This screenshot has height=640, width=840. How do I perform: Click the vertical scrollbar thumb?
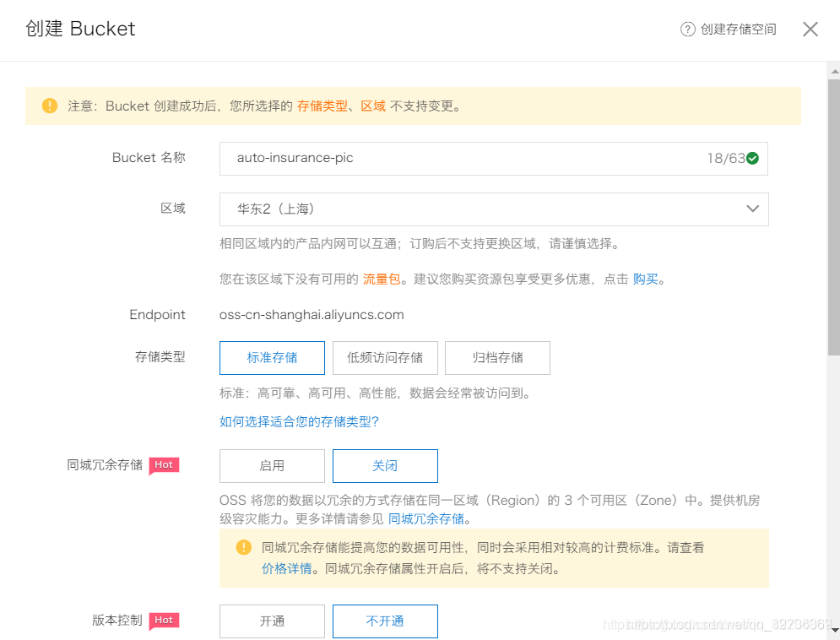(x=833, y=217)
